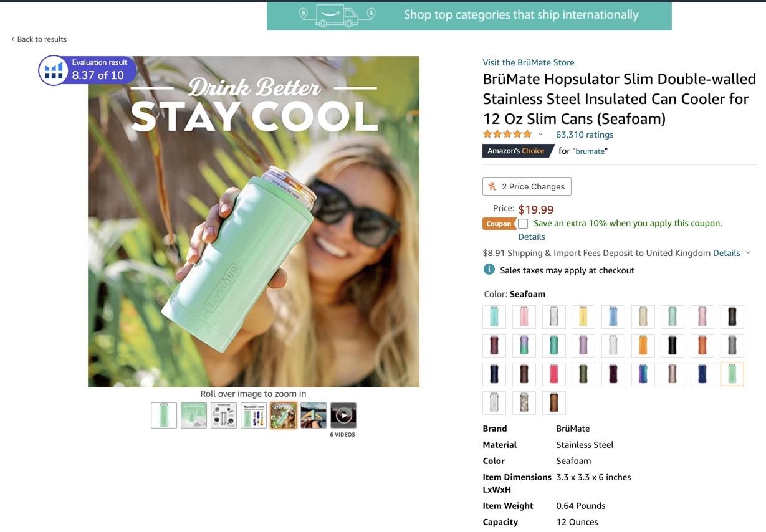
Task: Choose the hot pink color swatch
Action: (553, 374)
